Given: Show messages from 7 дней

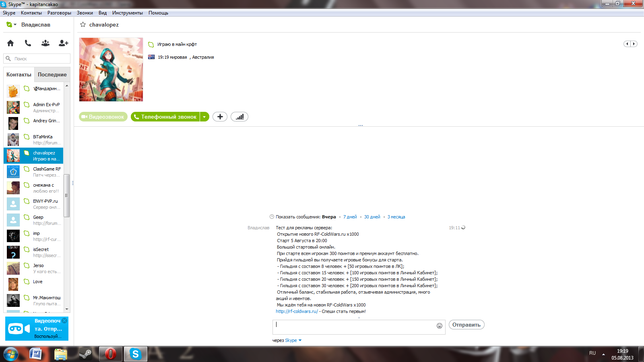Looking at the screenshot, I should (350, 217).
